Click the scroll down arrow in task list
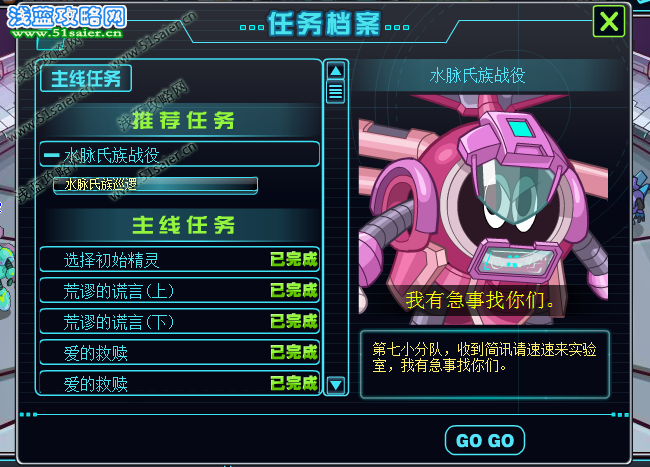Image resolution: width=650 pixels, height=467 pixels. 335,385
